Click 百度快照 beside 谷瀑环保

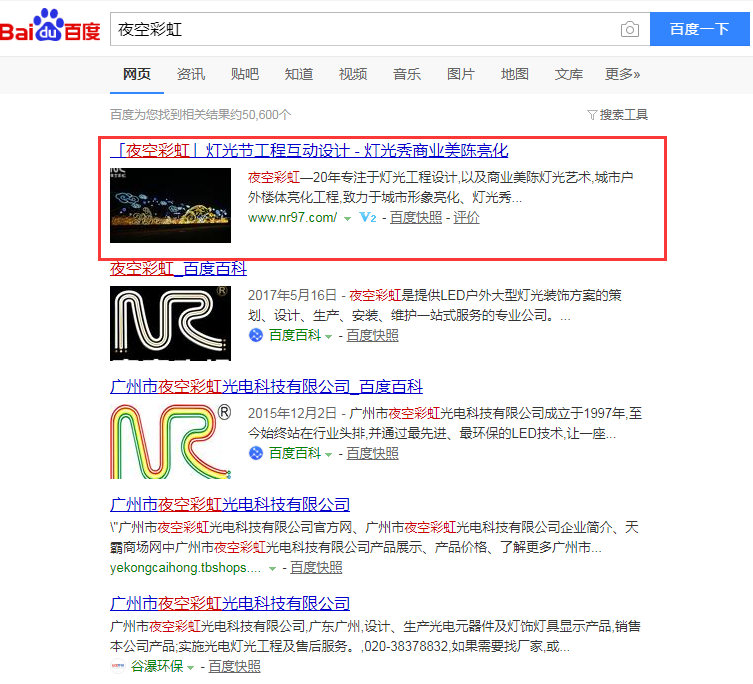pos(234,666)
